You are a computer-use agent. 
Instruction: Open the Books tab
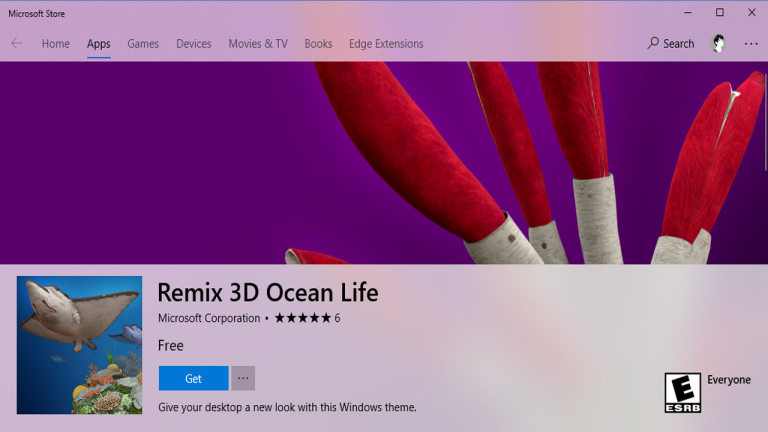318,44
